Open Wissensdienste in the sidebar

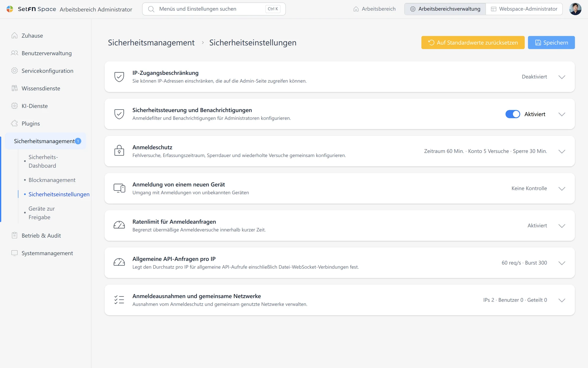pyautogui.click(x=46, y=88)
